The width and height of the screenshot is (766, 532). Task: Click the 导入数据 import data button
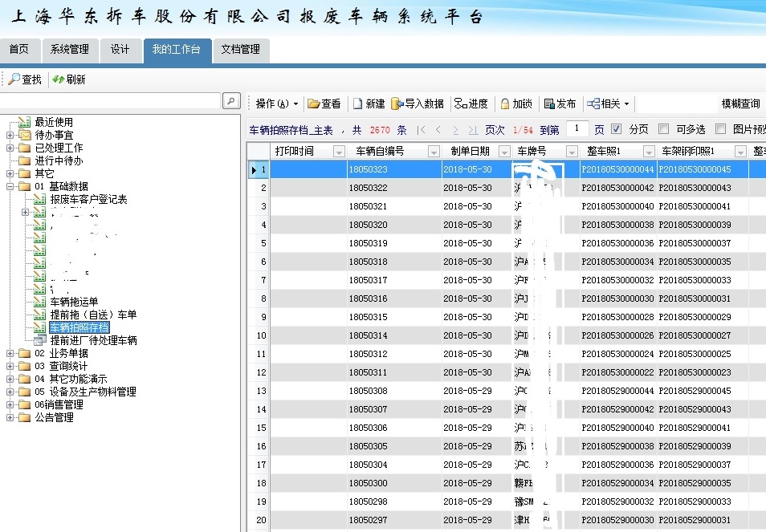[x=418, y=104]
